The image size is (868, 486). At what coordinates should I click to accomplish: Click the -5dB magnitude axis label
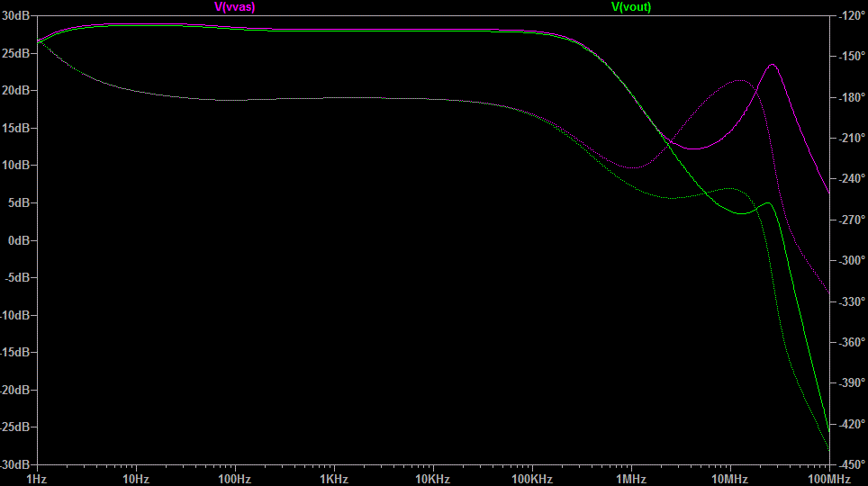(17, 277)
